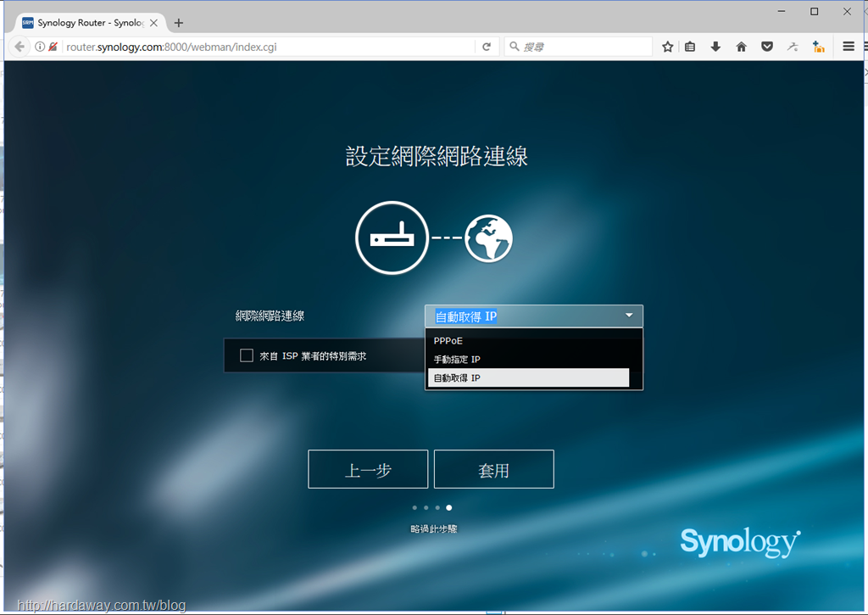Click the dropdown arrow of connection type

pyautogui.click(x=629, y=316)
